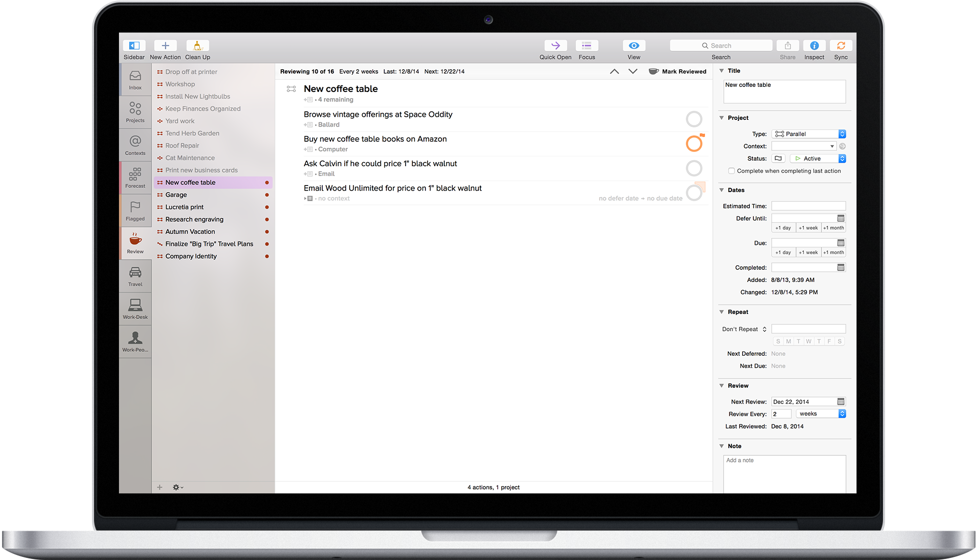Click the Quick Open toolbar icon
This screenshot has height=560, width=976.
(555, 46)
